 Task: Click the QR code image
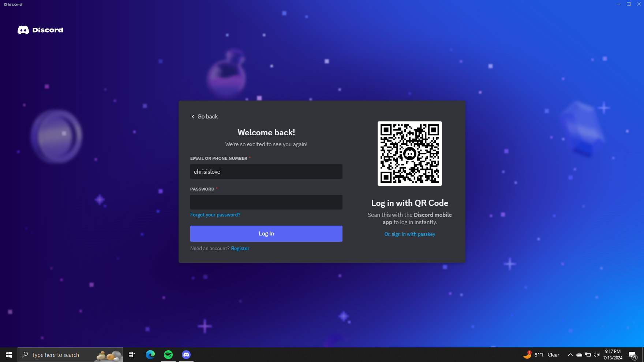pyautogui.click(x=410, y=154)
